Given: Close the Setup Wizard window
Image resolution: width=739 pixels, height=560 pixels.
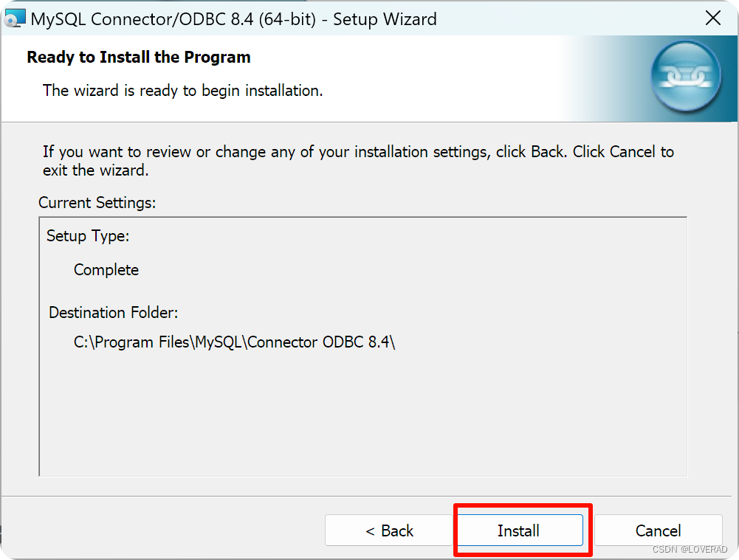Looking at the screenshot, I should click(x=713, y=18).
